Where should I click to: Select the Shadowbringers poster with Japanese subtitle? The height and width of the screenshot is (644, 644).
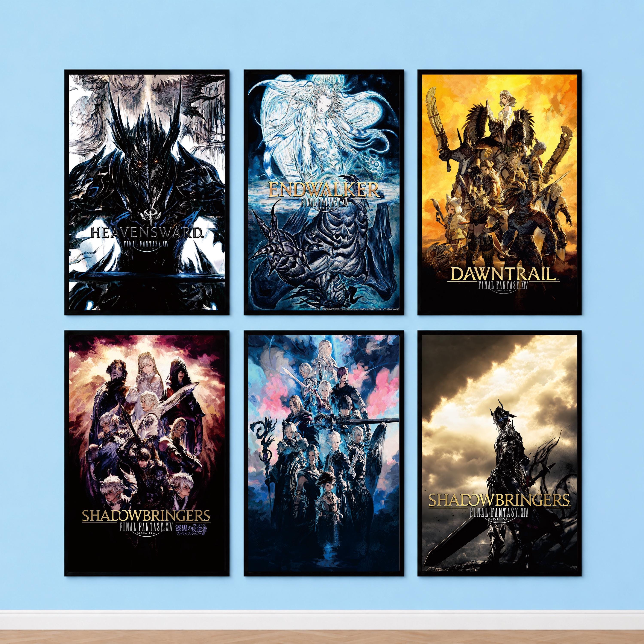[x=147, y=453]
